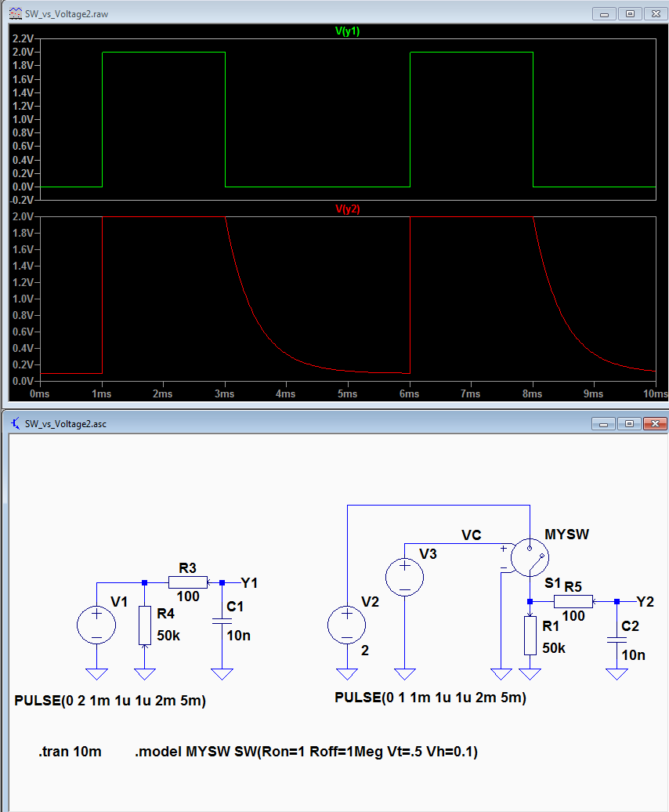669x812 pixels.
Task: Click ground symbol below R4
Action: [145, 674]
